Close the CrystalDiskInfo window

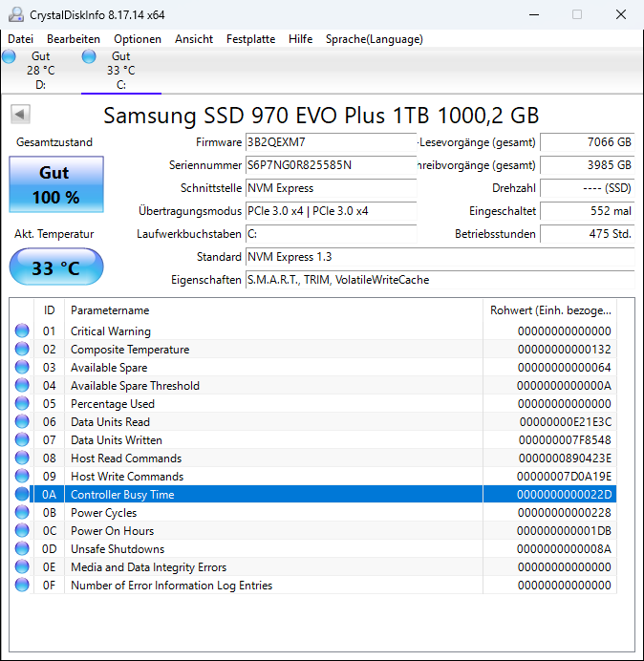pyautogui.click(x=621, y=14)
